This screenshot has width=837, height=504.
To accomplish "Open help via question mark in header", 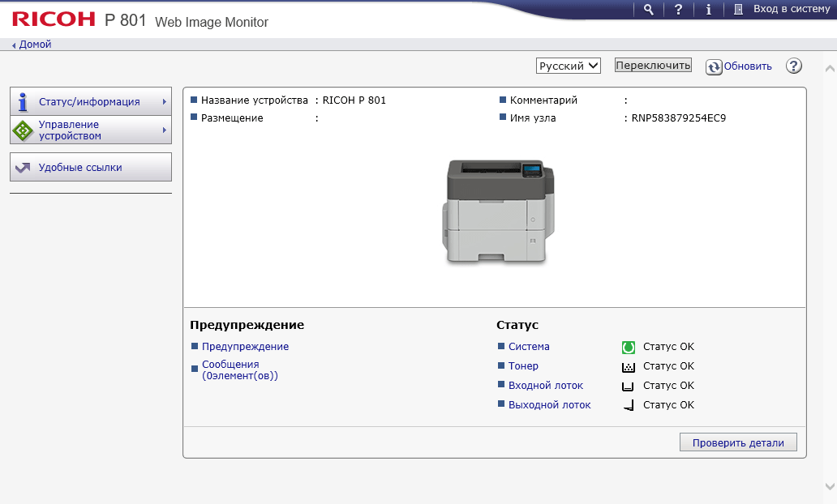I will click(678, 9).
